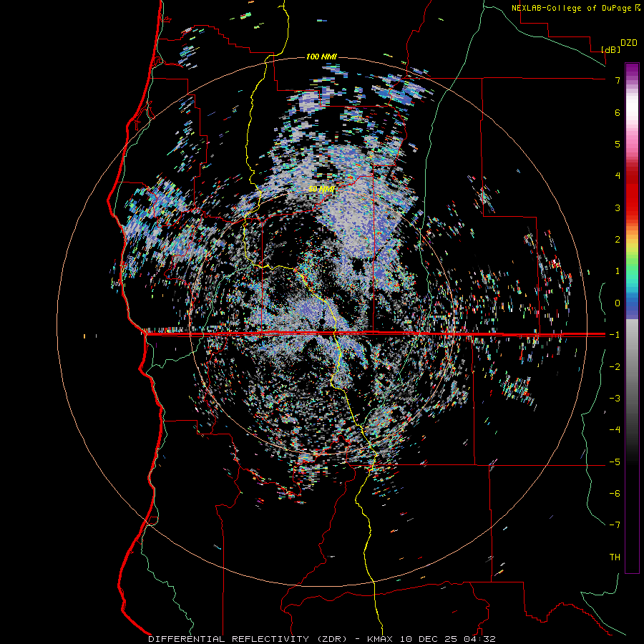Click the -7 value on the colorbar scale

tap(615, 525)
